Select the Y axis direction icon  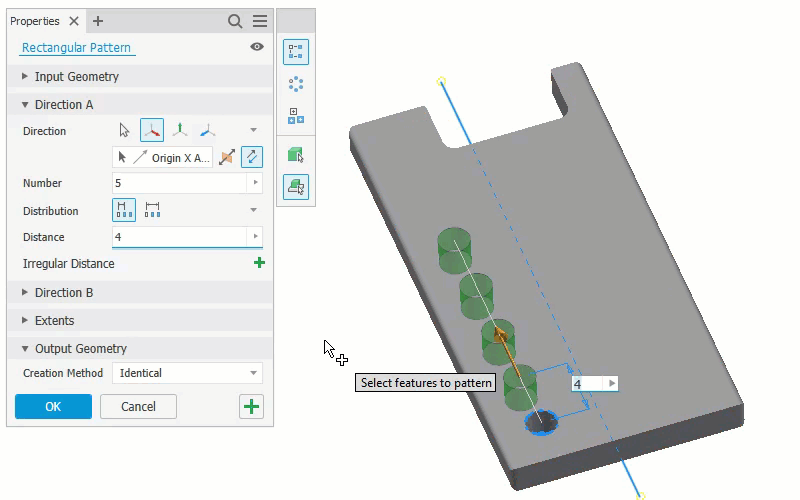click(180, 130)
